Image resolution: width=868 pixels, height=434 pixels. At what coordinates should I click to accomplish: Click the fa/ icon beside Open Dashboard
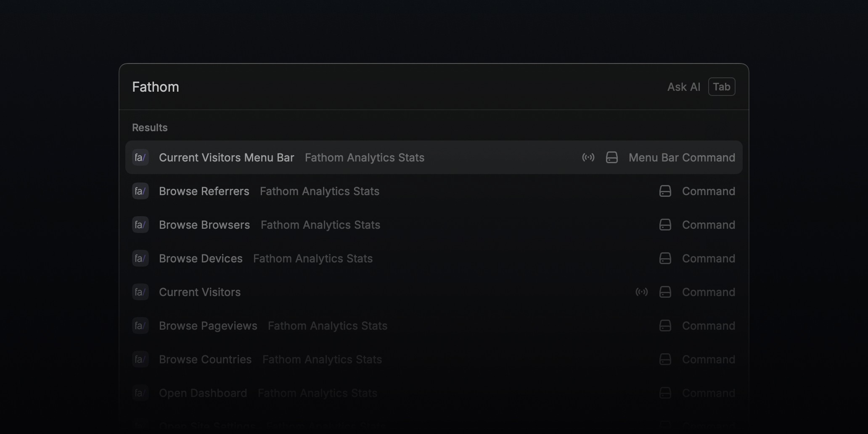click(x=140, y=392)
